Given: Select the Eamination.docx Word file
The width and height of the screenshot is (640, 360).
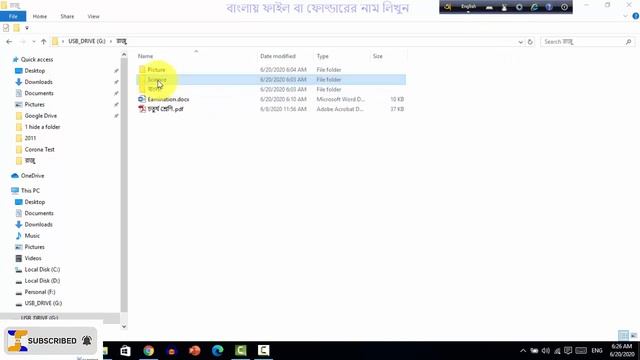Looking at the screenshot, I should (168, 99).
